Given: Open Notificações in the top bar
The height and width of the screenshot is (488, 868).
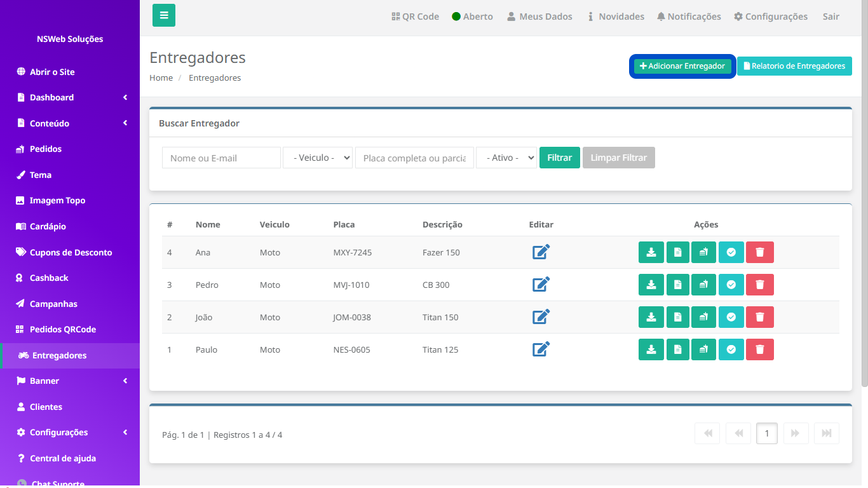Looking at the screenshot, I should (689, 17).
